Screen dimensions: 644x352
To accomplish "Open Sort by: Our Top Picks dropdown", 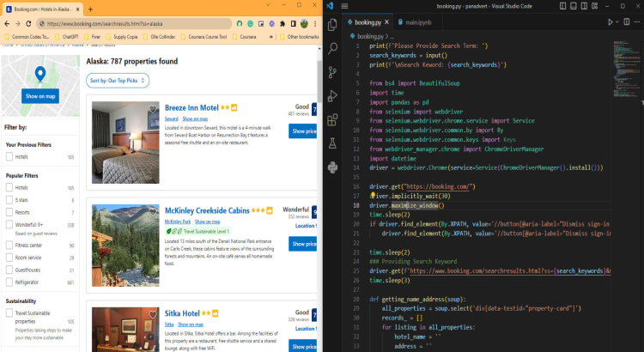I will tap(118, 81).
